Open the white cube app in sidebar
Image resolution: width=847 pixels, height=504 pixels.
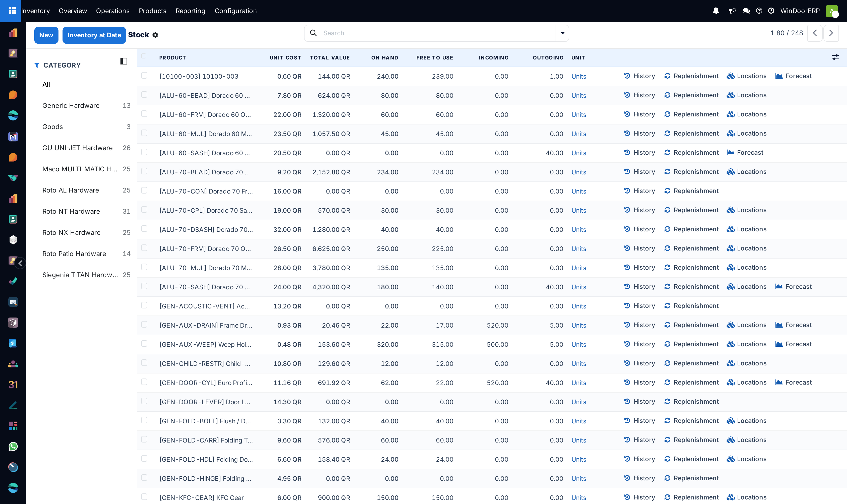coord(13,240)
